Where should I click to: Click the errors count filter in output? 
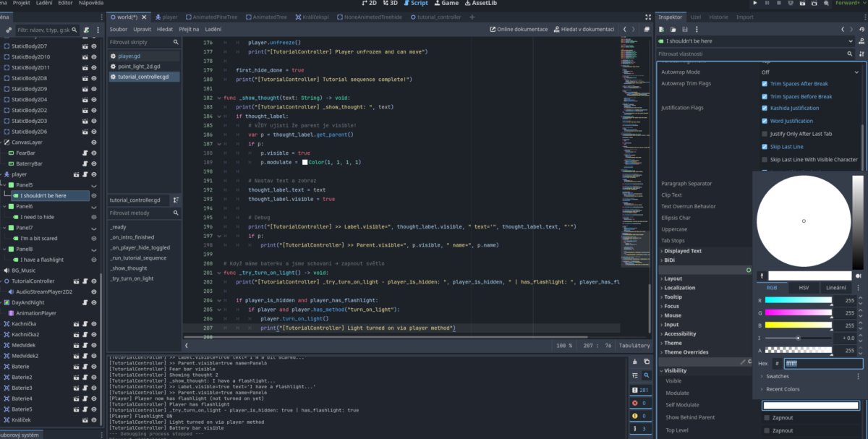click(x=641, y=403)
